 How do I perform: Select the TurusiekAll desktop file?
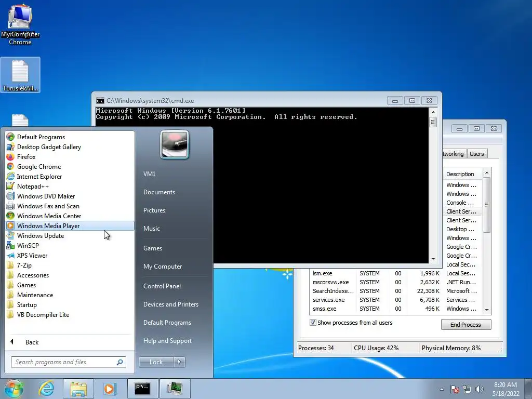[20, 75]
